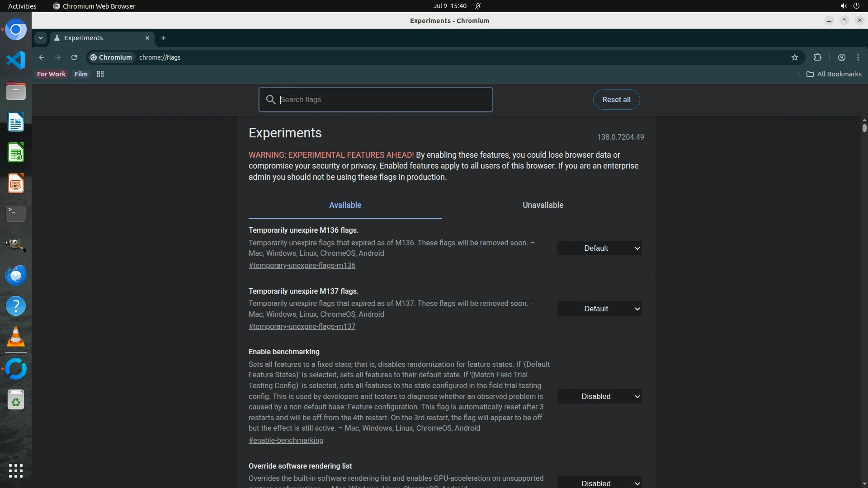Open new tab with plus icon

coord(164,38)
